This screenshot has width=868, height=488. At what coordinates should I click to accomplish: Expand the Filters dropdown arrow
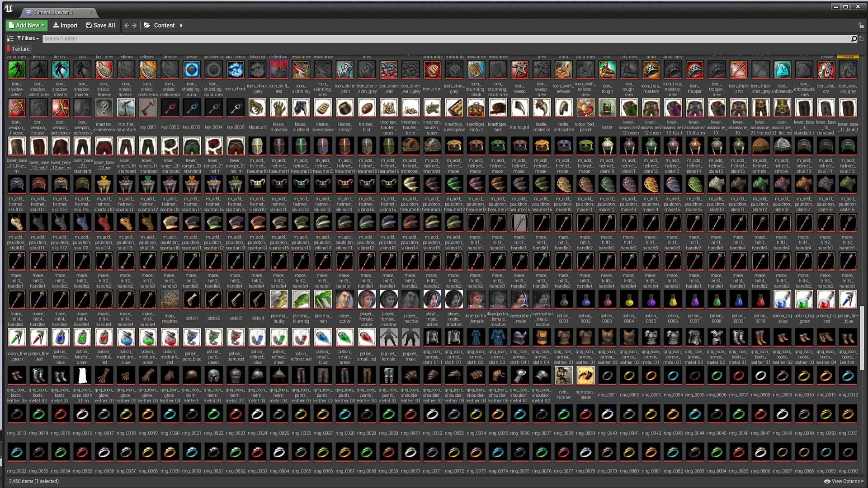coord(37,38)
